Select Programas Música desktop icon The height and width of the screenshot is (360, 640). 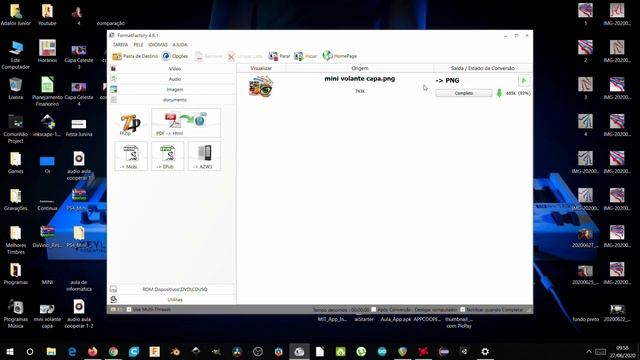[x=16, y=314]
